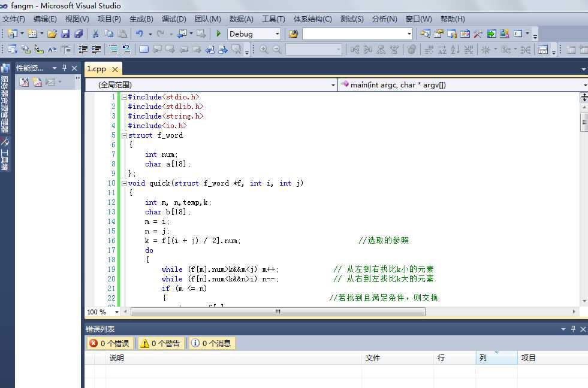This screenshot has width=588, height=388.
Task: Comment out the selected lines icon
Action: point(113,50)
